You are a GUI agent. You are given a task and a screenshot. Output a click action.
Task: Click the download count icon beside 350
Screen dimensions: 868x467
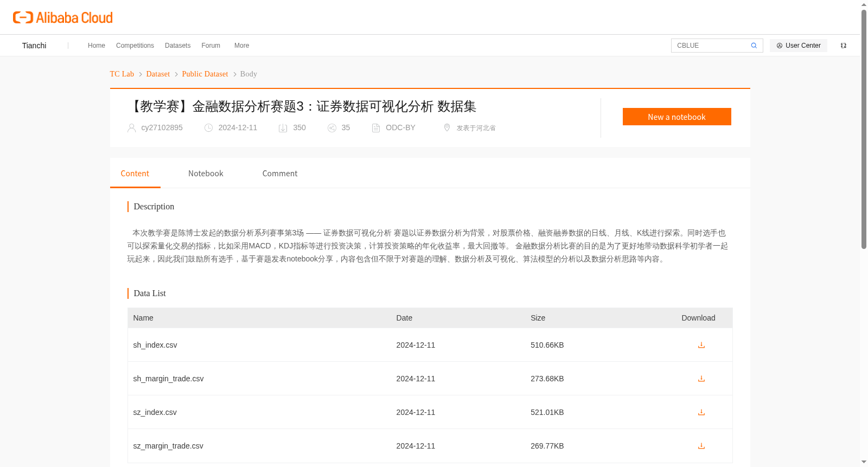[283, 128]
